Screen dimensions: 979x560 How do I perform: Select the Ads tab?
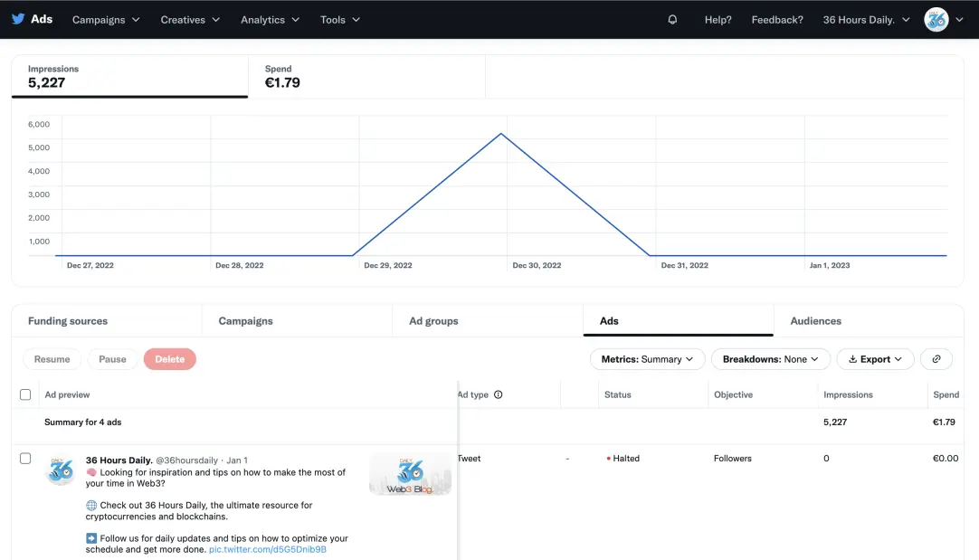678,321
